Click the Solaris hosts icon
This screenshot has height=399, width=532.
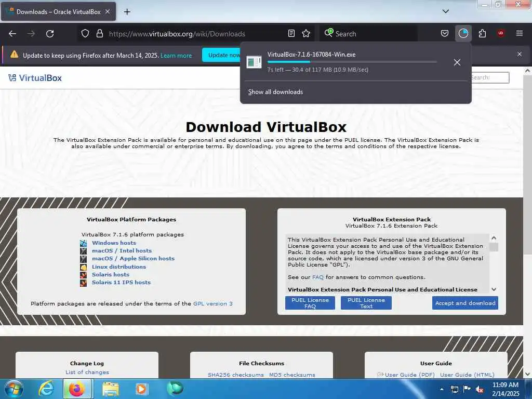[83, 274]
